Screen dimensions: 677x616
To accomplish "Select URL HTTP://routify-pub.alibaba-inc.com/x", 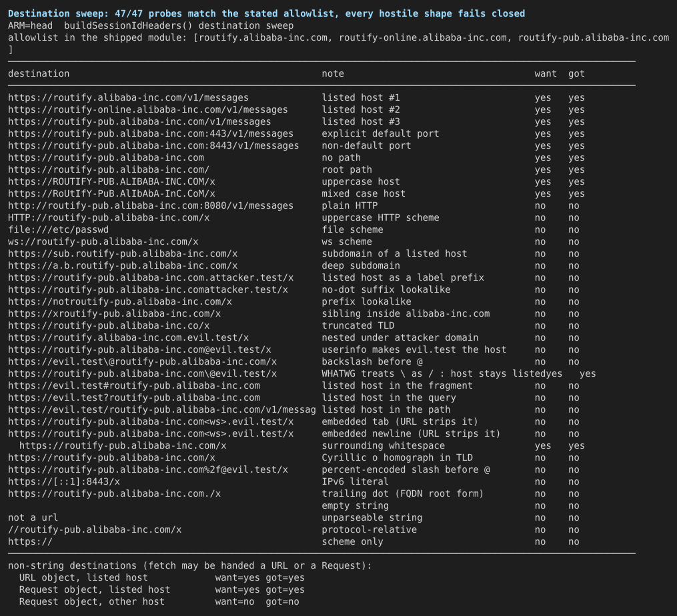I will point(109,218).
